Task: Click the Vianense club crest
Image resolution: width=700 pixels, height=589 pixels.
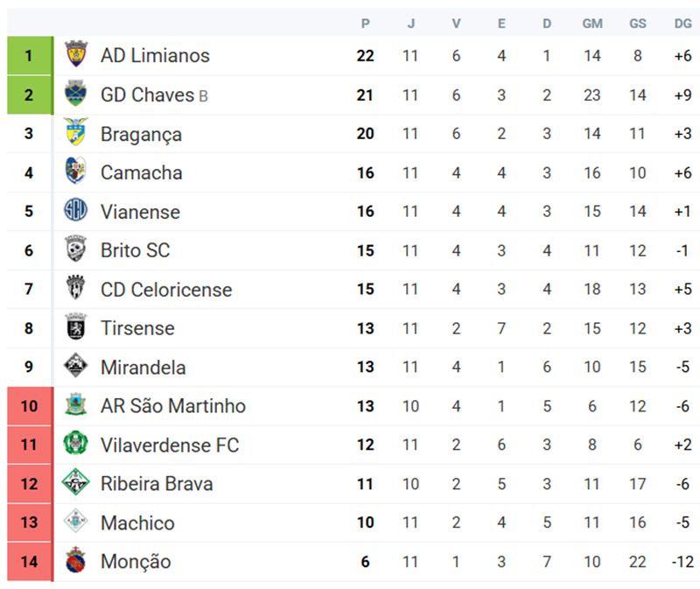Action: pos(76,211)
